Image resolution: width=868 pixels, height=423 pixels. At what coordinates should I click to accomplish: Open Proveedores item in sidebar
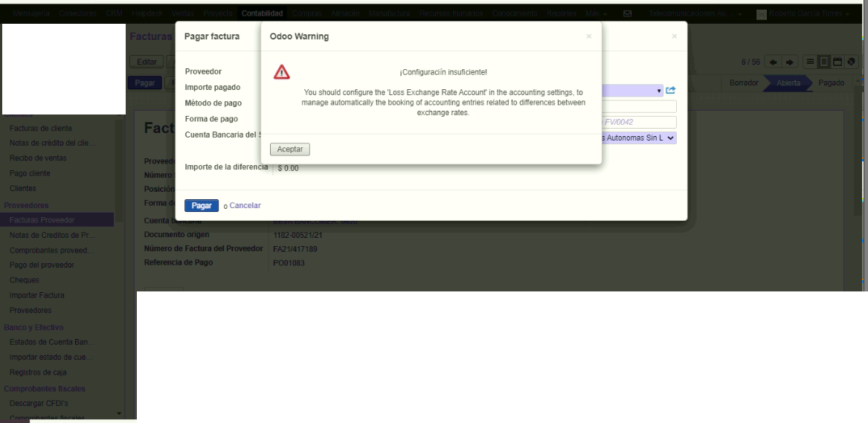[x=30, y=310]
